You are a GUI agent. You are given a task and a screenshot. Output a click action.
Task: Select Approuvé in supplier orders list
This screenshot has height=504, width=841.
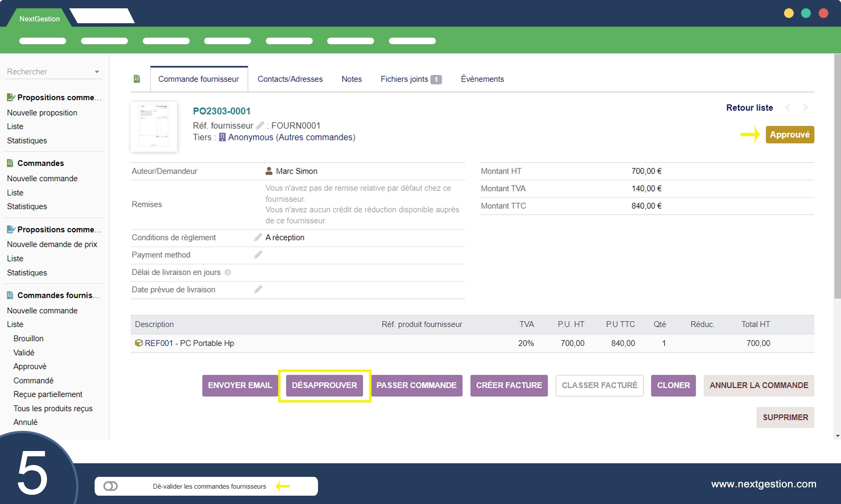(30, 367)
